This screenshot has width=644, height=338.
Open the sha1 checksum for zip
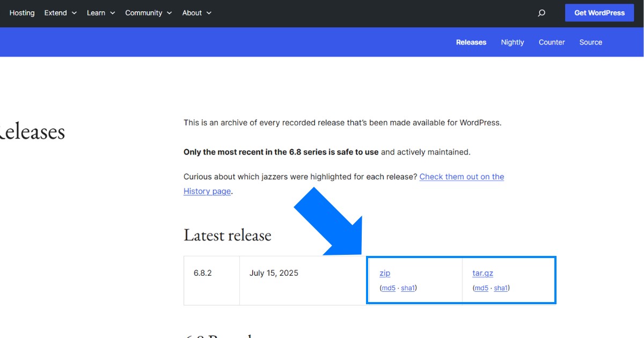click(x=407, y=288)
